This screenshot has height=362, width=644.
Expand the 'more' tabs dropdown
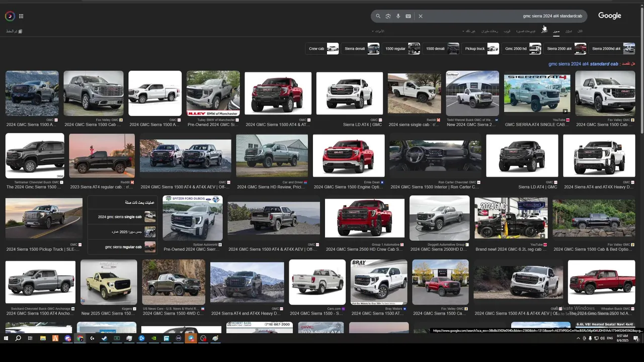click(x=468, y=31)
